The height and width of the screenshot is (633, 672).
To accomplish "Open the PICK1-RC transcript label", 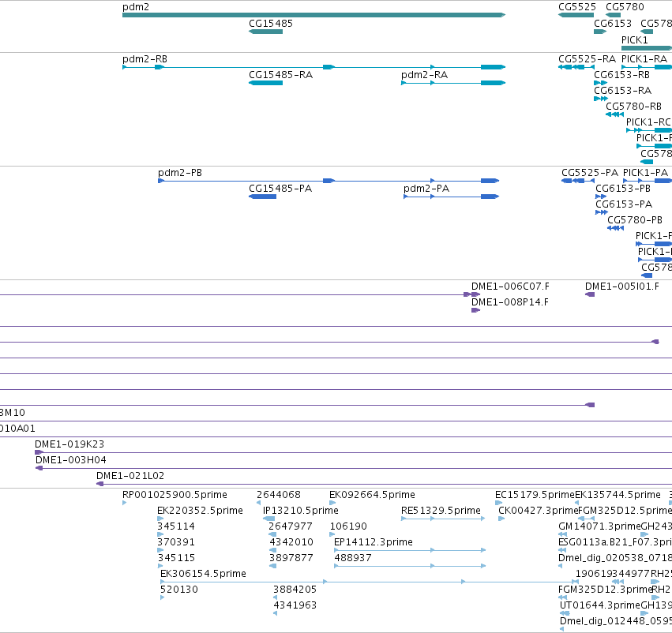I will [x=648, y=122].
